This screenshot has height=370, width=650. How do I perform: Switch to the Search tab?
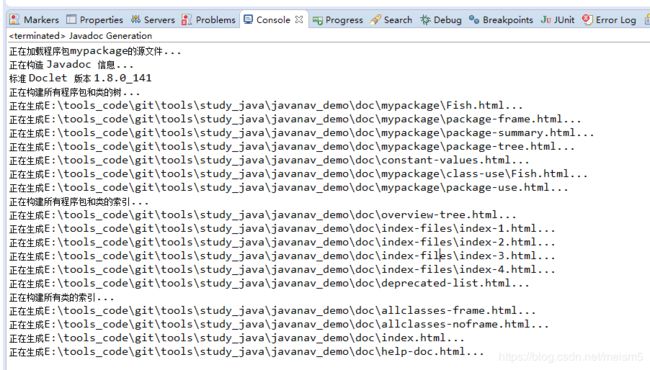click(x=391, y=20)
